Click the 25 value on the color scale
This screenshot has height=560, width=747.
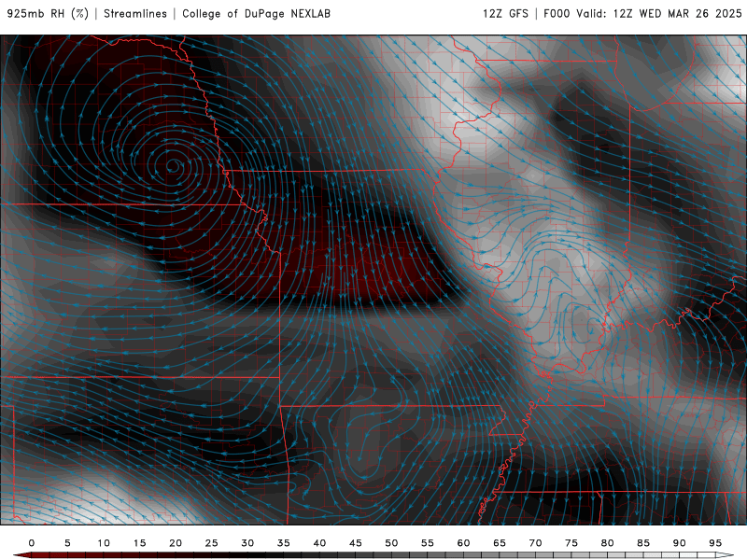coord(212,543)
